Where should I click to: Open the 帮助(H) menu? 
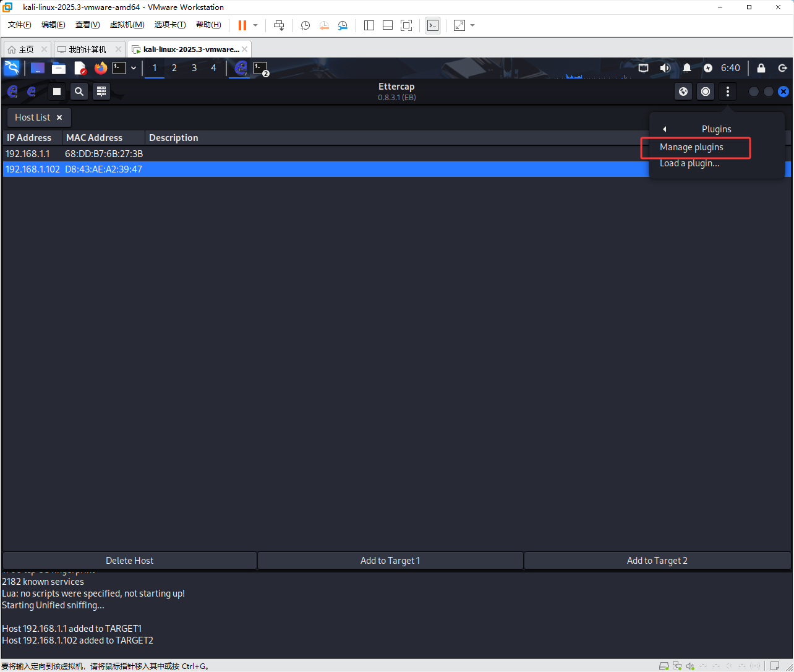tap(208, 25)
